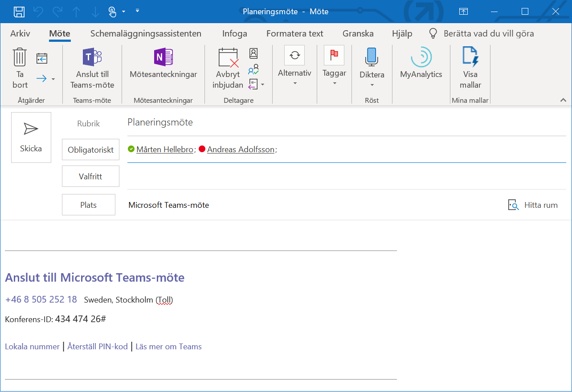Click the response options icon in Deltagare

point(253,84)
